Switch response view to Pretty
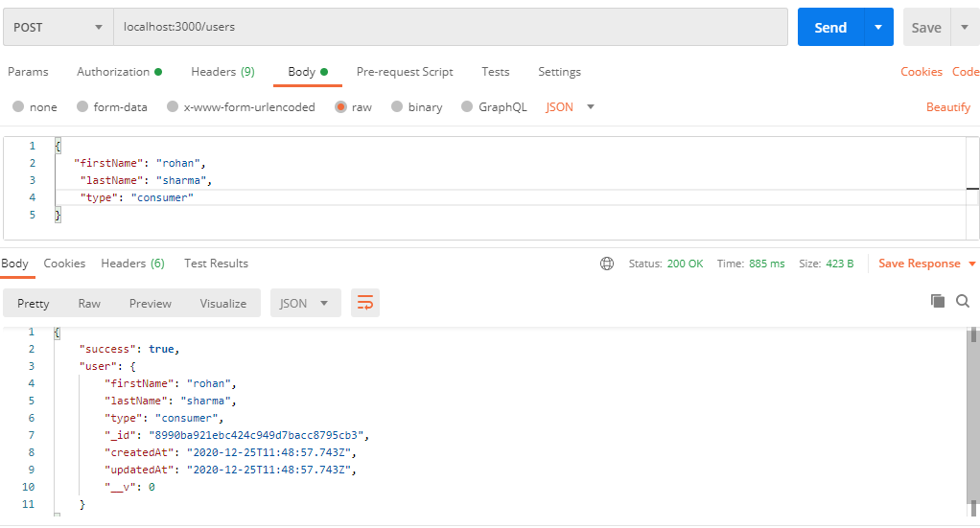980x528 pixels. point(34,303)
